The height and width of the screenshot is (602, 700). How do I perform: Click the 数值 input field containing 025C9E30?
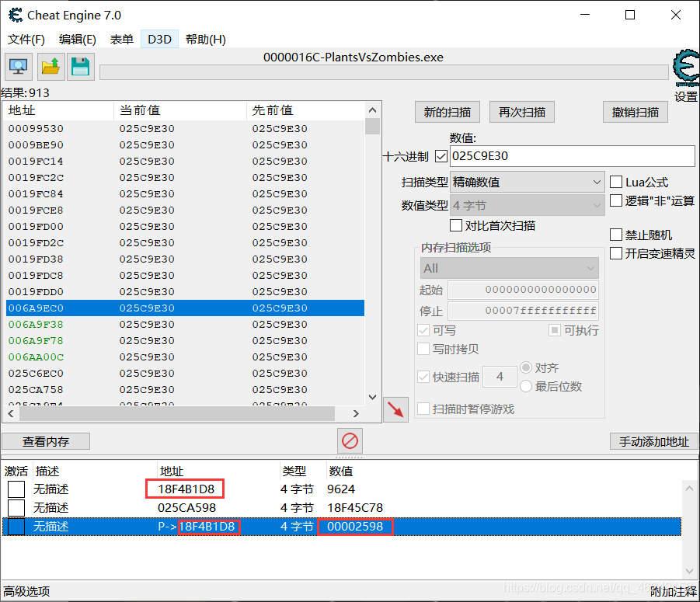point(573,156)
